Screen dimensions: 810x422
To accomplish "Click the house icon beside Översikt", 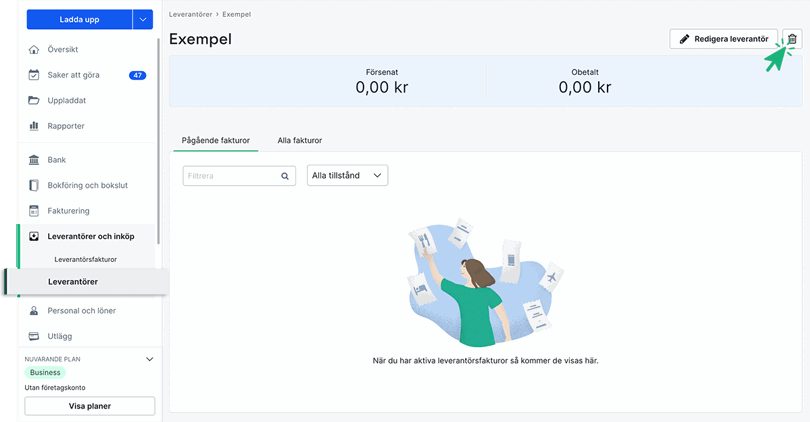I will tap(34, 49).
